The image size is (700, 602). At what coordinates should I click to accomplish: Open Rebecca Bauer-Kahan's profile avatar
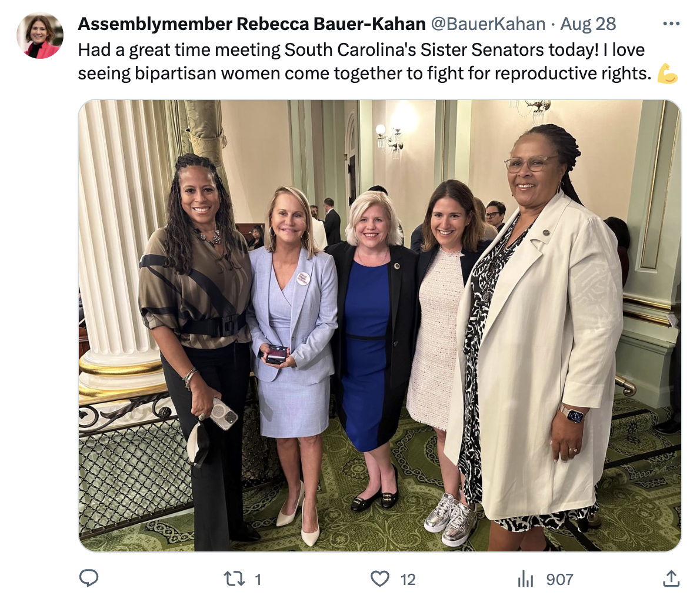point(40,36)
